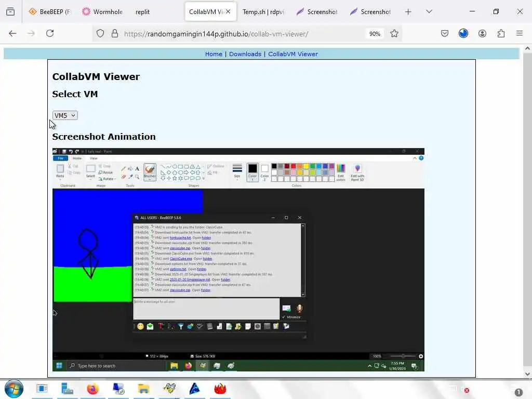Click Edit with Paint 3D in VM screenshot
The image size is (532, 399).
[x=357, y=172]
